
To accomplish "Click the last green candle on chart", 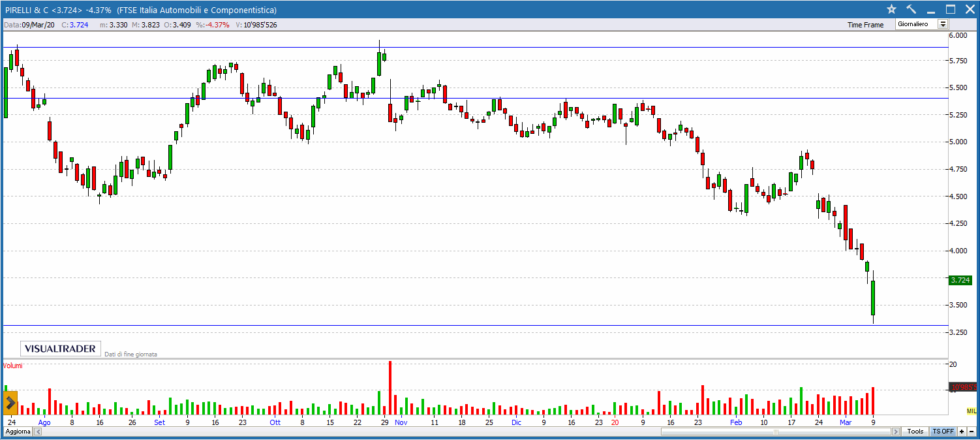I will click(873, 297).
